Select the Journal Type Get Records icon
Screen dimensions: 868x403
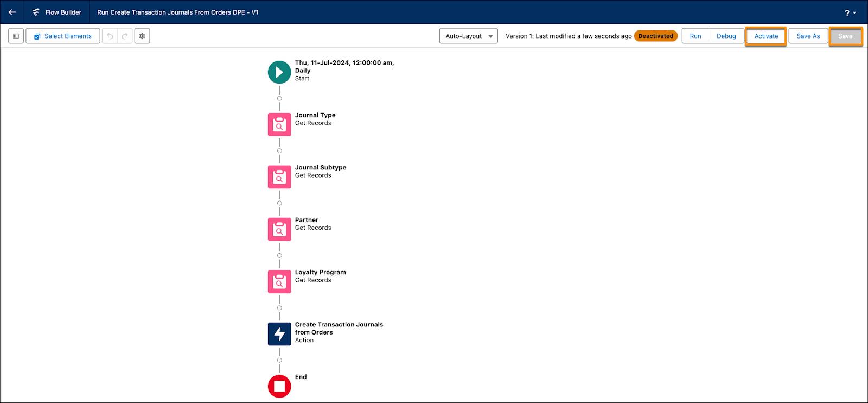(x=279, y=124)
